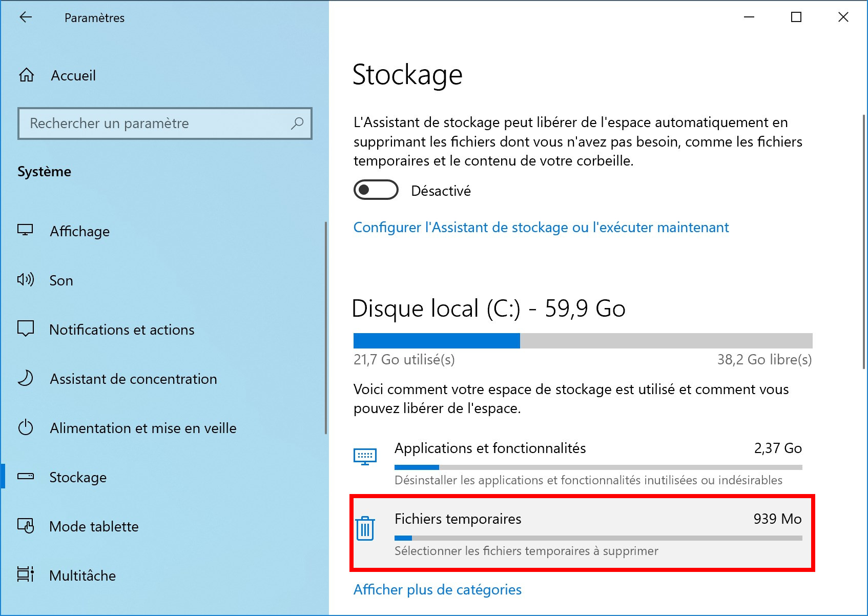Click the Disque local usage bar
The height and width of the screenshot is (616, 868).
click(583, 341)
